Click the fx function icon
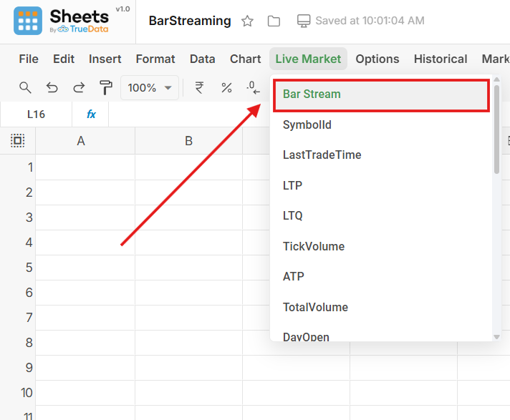Image resolution: width=510 pixels, height=420 pixels. pyautogui.click(x=91, y=114)
